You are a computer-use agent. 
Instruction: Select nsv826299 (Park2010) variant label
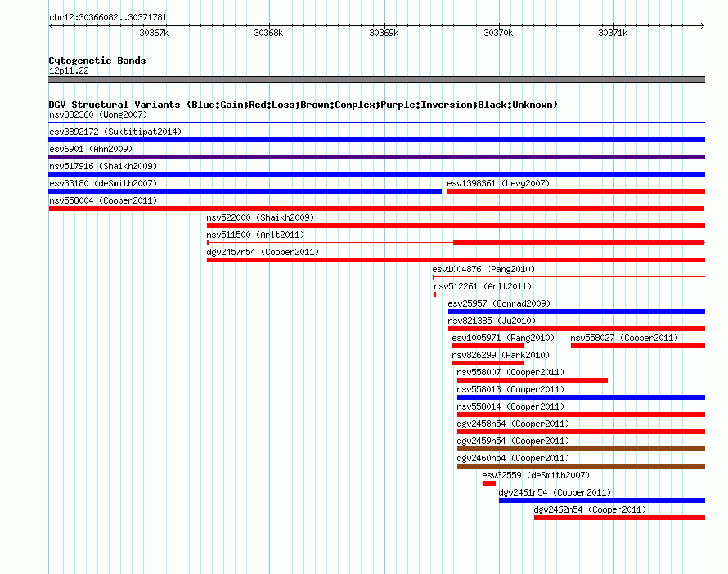pos(501,355)
